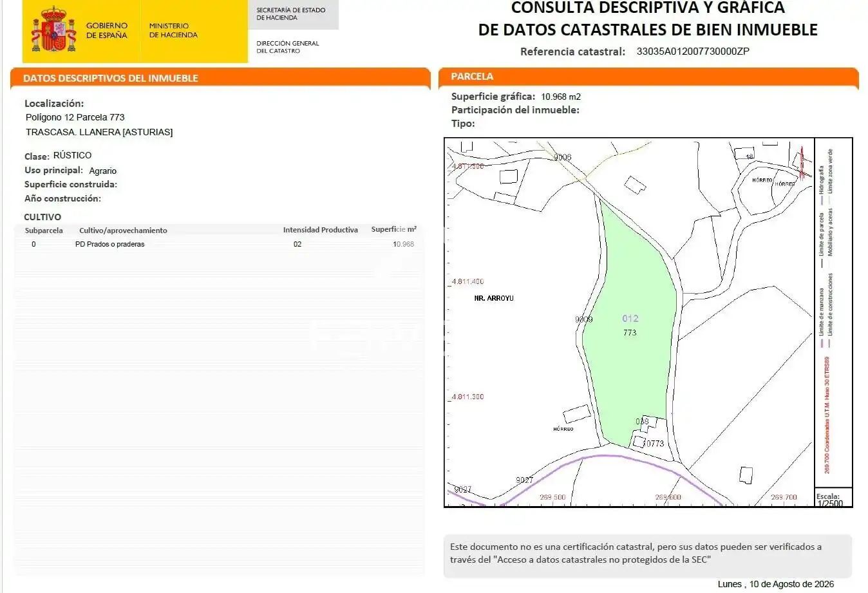Click the 'PARCELA' section header
This screenshot has width=868, height=593.
pyautogui.click(x=472, y=76)
